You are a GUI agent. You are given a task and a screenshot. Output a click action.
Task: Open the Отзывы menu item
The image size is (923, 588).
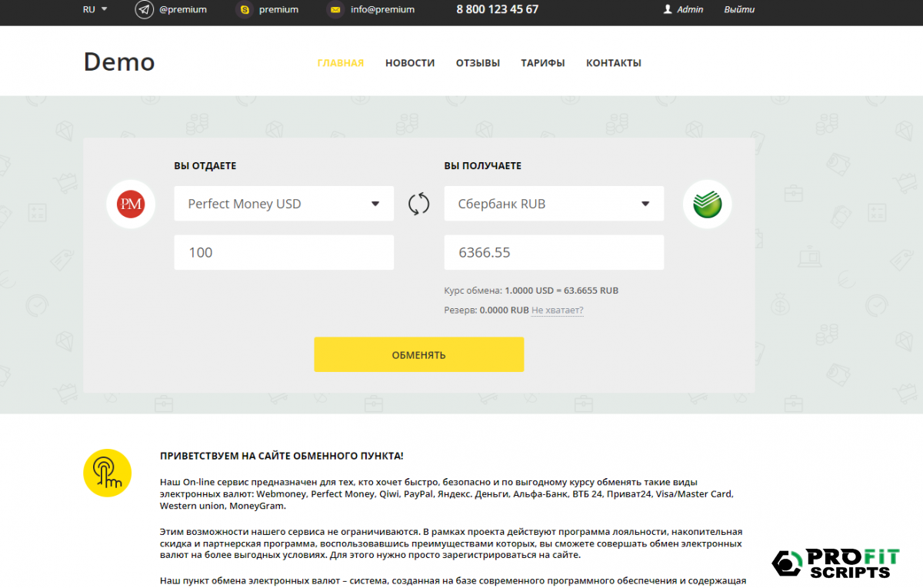[x=478, y=63]
